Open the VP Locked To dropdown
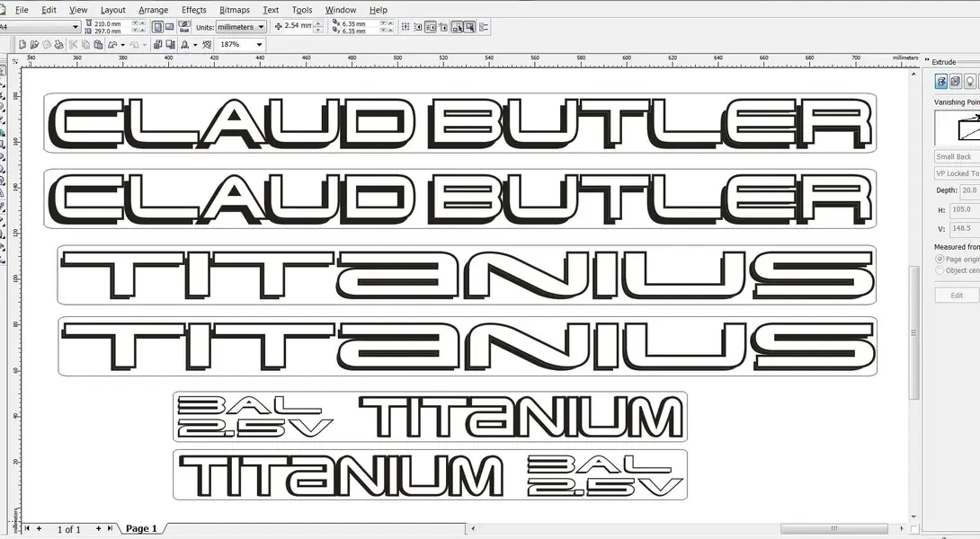This screenshot has width=980, height=539. (957, 173)
